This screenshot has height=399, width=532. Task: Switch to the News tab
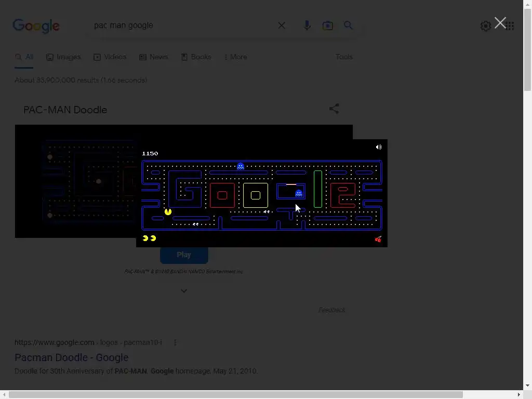coord(153,57)
